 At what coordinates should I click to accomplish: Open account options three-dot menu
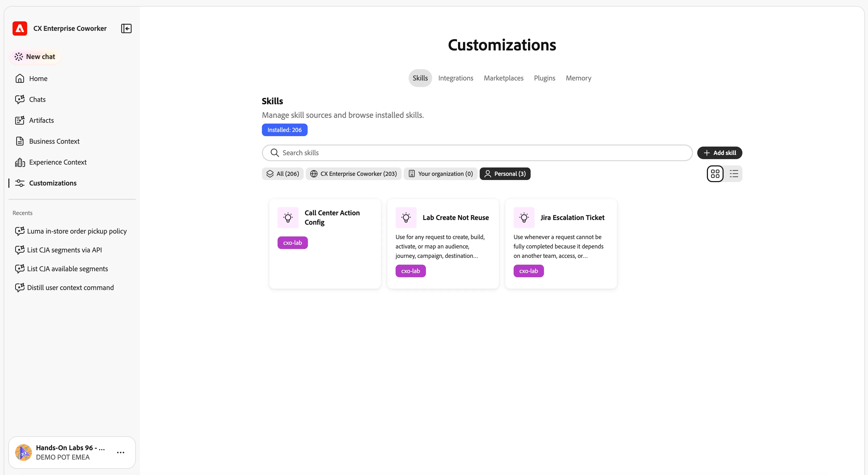pyautogui.click(x=121, y=453)
